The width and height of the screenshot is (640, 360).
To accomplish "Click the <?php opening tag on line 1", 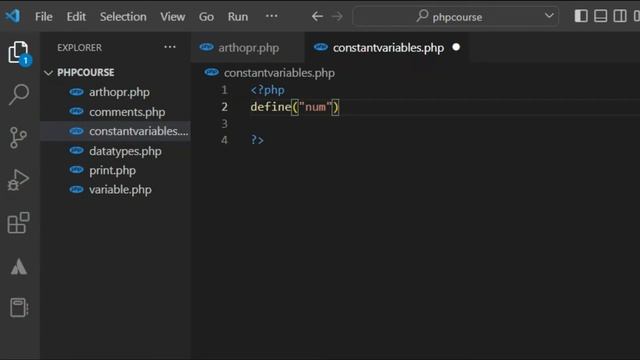I will point(268,90).
